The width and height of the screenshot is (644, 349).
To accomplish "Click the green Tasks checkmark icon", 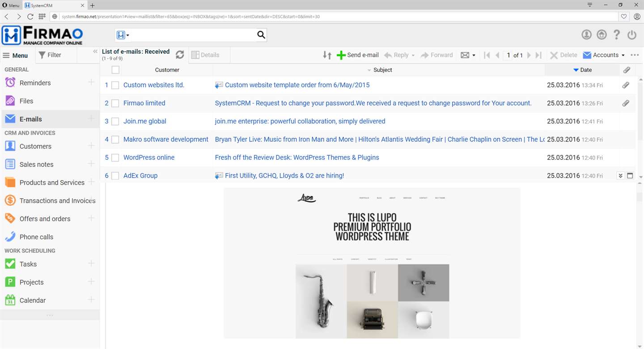I will click(x=10, y=264).
